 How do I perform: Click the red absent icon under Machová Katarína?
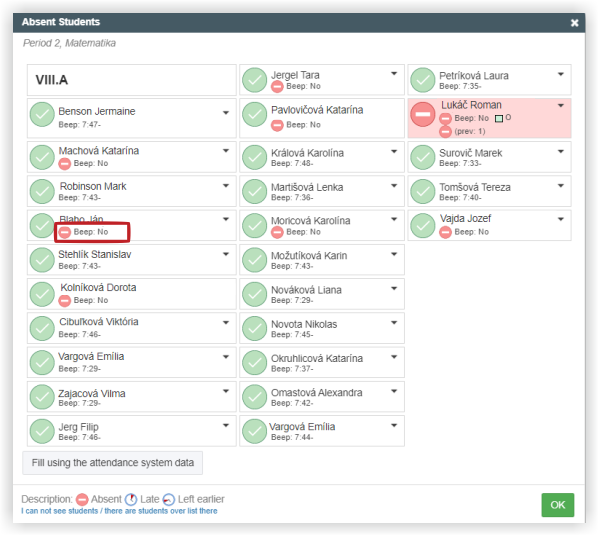click(x=65, y=164)
